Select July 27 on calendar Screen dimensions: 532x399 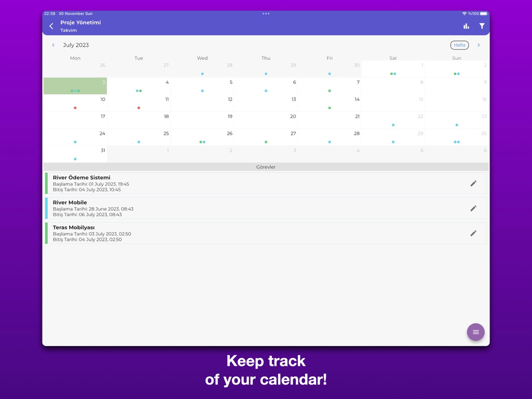click(266, 137)
